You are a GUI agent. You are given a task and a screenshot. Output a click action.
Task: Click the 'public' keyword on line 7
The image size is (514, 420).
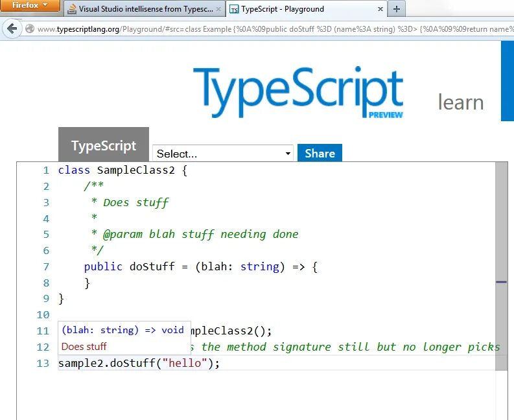coord(103,267)
